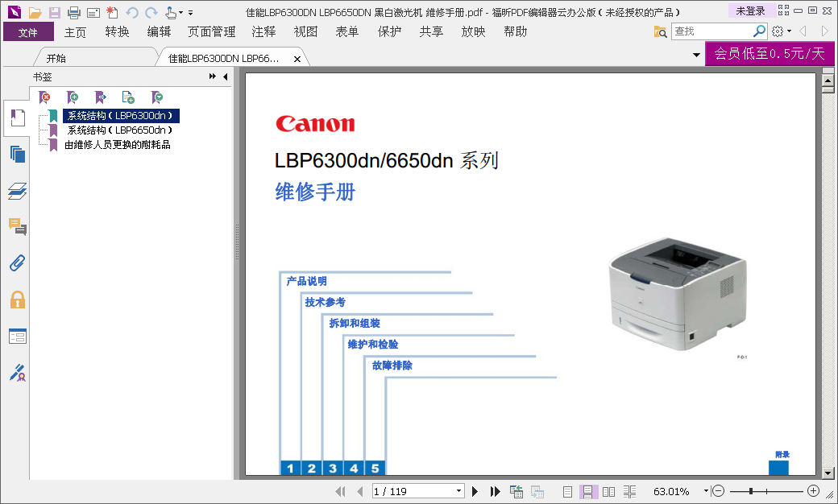Viewport: 838px width, 504px height.
Task: Redo the last action
Action: 151,12
